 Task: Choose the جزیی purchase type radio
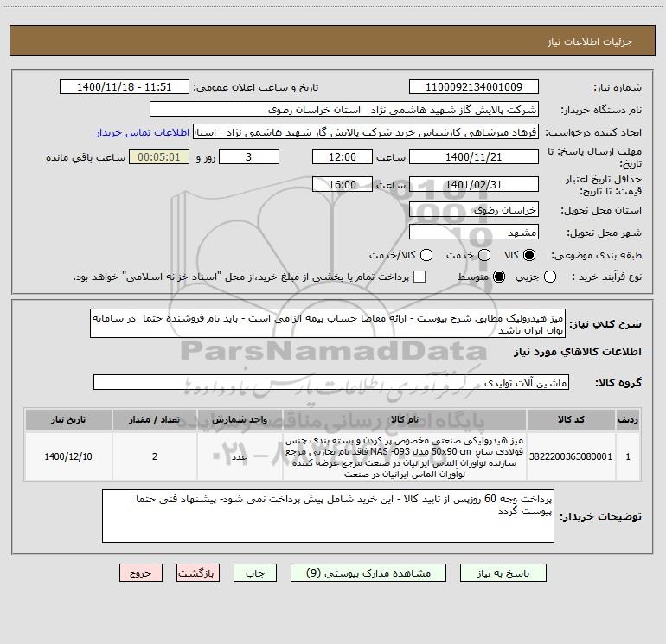coord(549,277)
